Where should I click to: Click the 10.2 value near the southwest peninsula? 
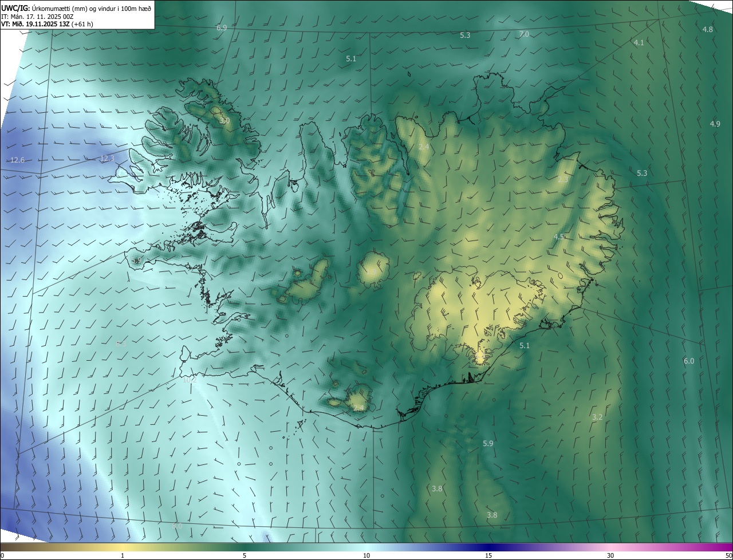[190, 380]
